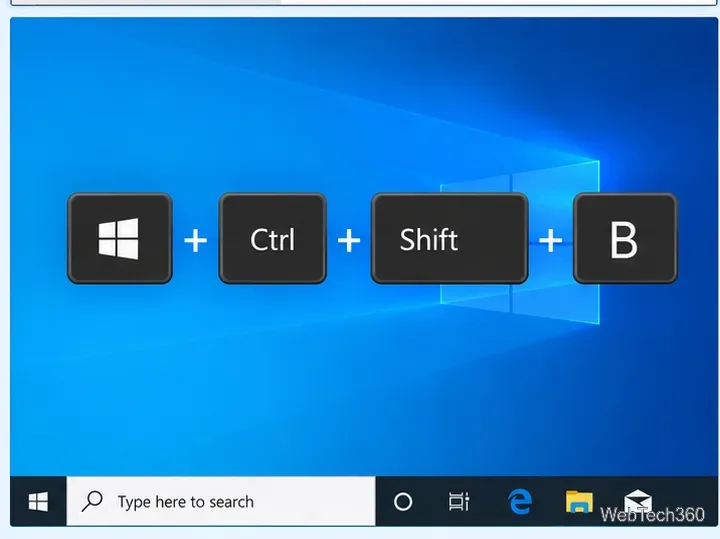Open File Explorer from the taskbar

pyautogui.click(x=579, y=501)
